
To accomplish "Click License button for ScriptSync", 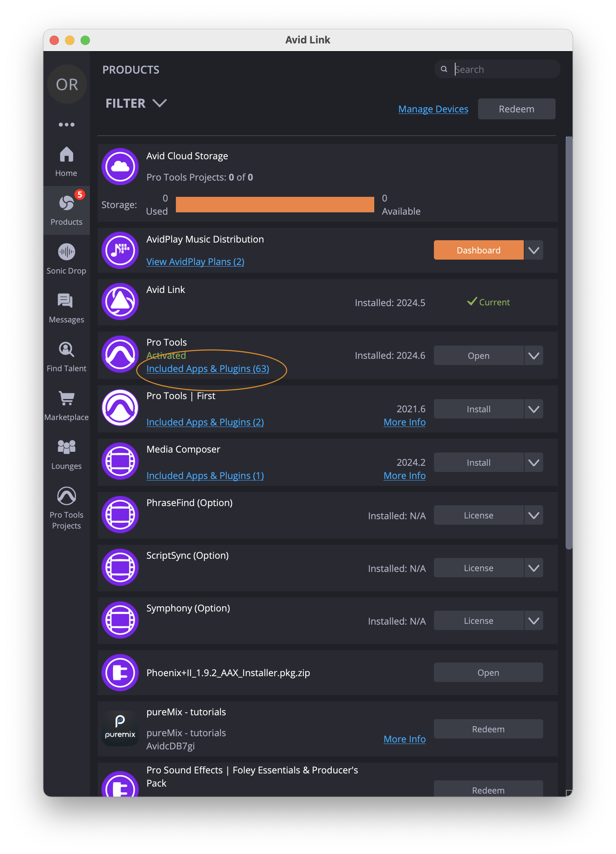I will (478, 568).
